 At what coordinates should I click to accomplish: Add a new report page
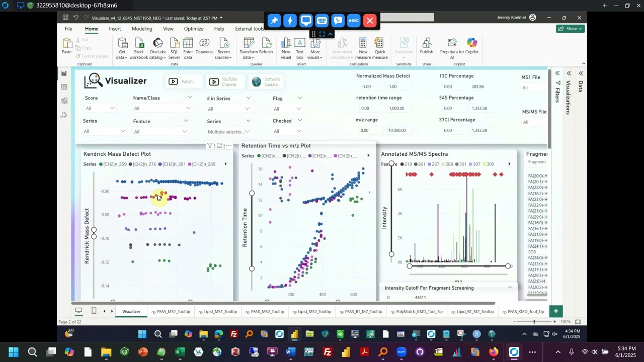point(555,311)
